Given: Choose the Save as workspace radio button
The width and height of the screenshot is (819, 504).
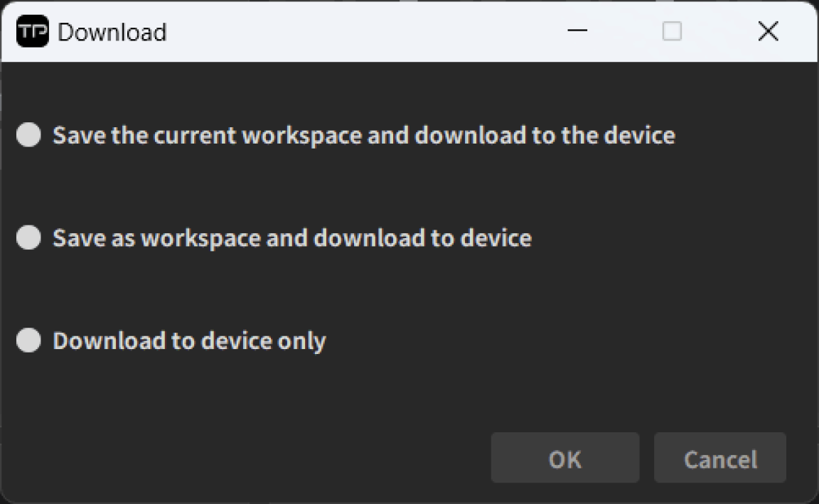Looking at the screenshot, I should (28, 237).
